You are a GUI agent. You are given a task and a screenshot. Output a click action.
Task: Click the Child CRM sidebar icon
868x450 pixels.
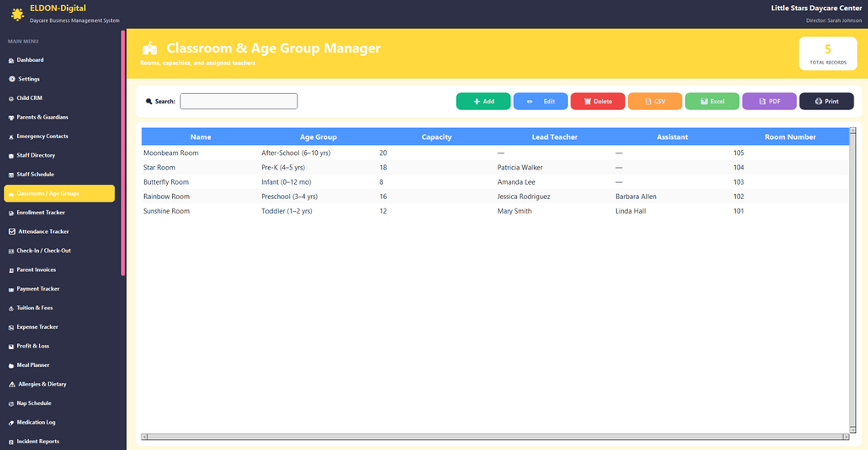(11, 98)
